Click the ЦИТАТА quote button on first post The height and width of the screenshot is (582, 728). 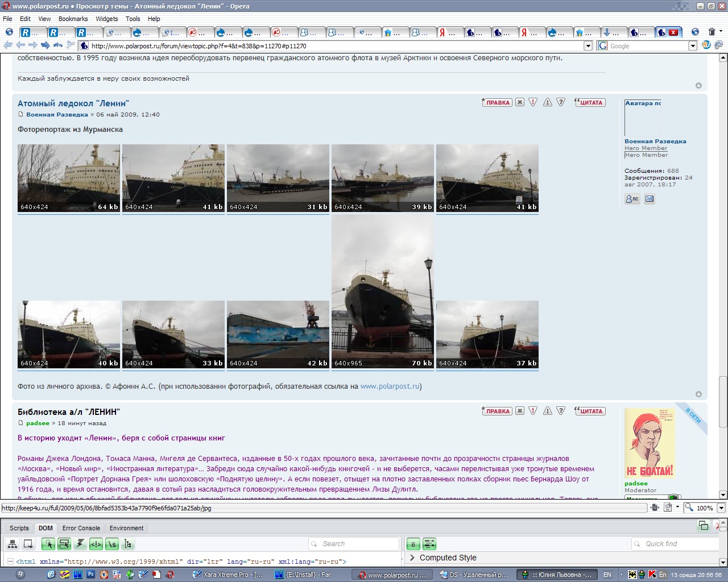590,102
